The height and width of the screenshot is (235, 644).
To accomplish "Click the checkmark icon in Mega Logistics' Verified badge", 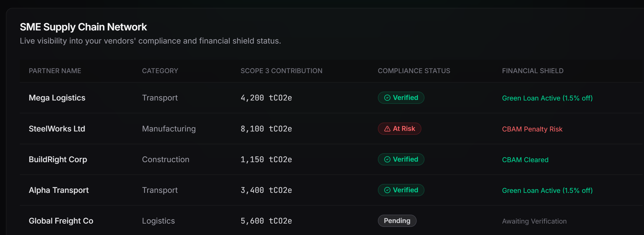I will click(x=387, y=98).
